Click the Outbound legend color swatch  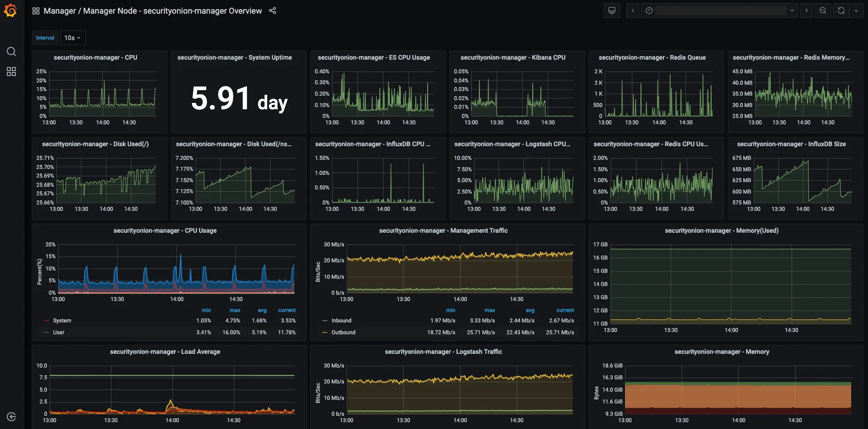[325, 332]
